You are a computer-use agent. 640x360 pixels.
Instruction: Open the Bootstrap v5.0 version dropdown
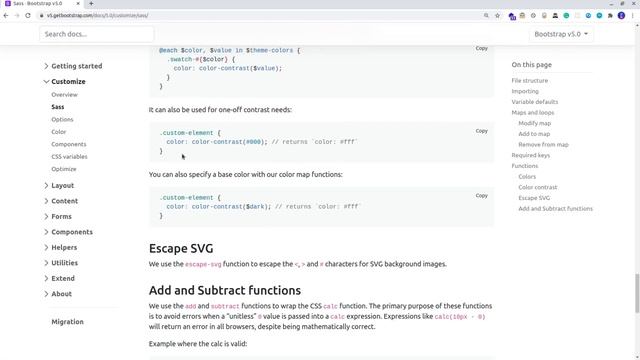[x=561, y=34]
